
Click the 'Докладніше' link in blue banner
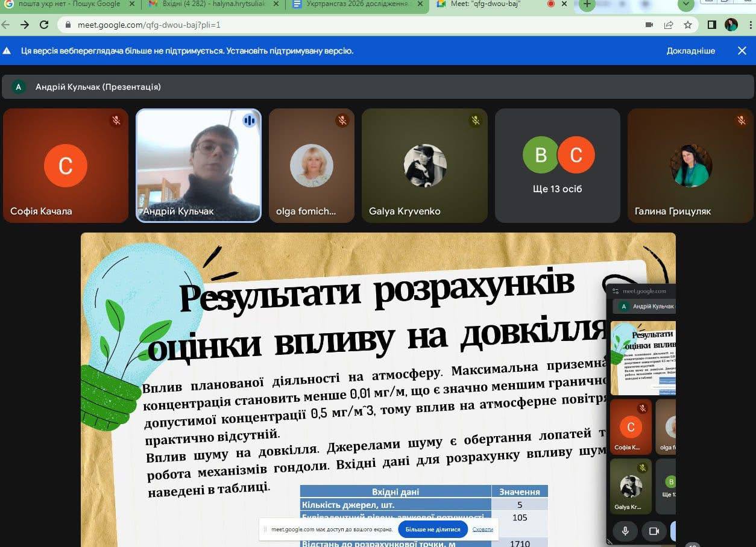click(x=691, y=51)
